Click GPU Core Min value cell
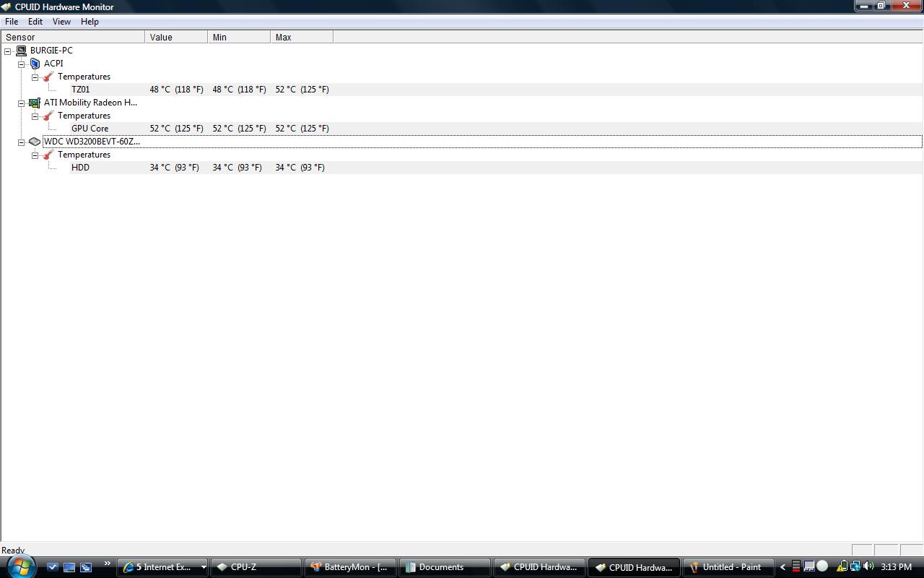Screen dimensions: 924x578 (x=239, y=129)
